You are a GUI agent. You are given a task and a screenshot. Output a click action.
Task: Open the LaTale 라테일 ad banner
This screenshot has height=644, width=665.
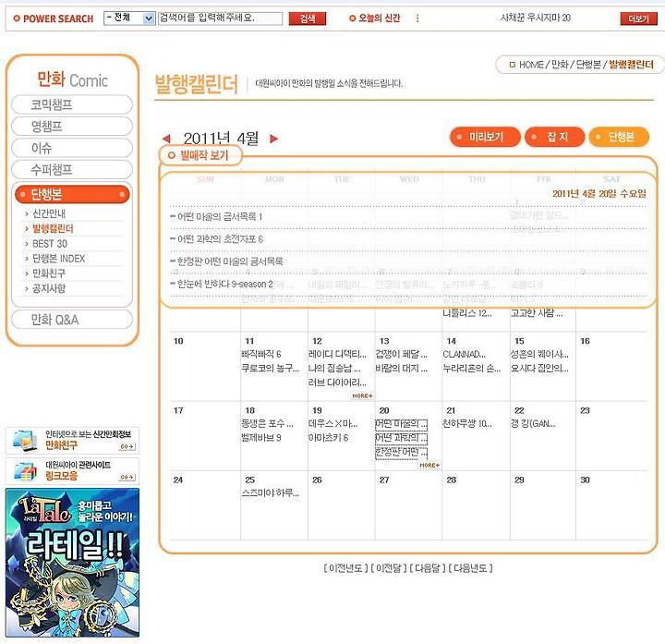tap(72, 563)
